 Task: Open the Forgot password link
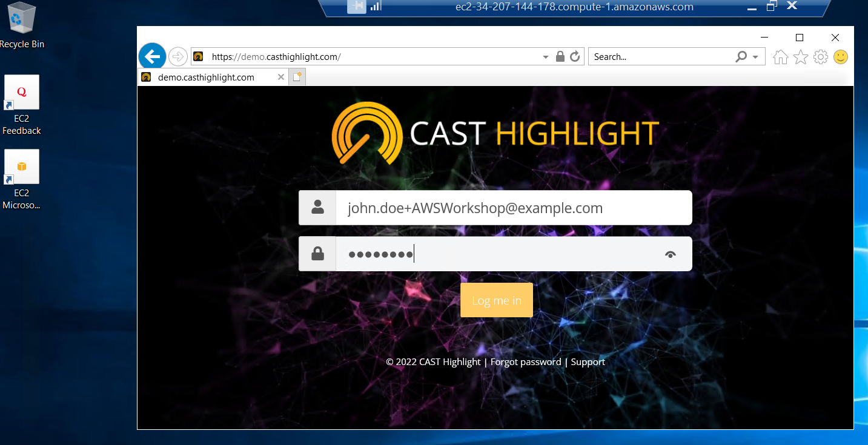pyautogui.click(x=526, y=362)
